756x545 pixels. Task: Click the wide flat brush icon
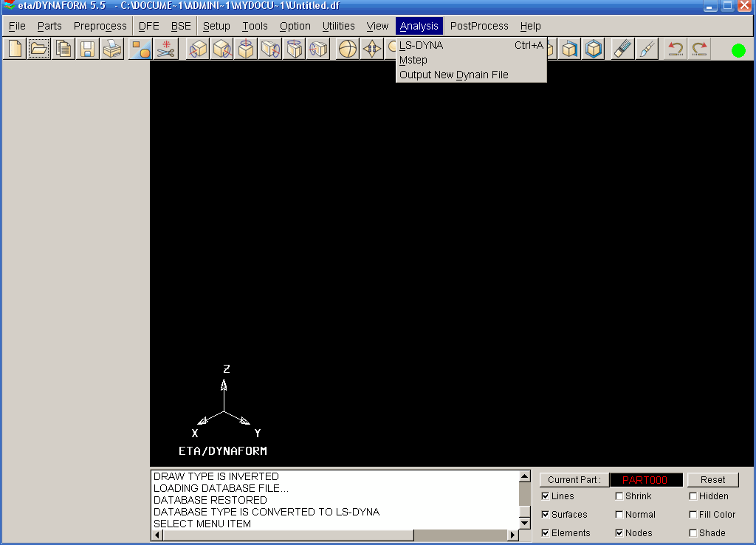[622, 49]
